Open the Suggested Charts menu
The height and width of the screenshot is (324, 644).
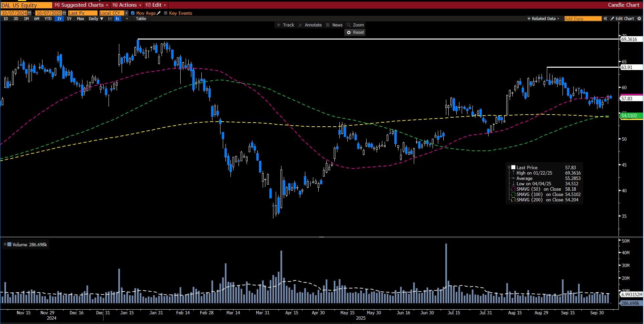tap(82, 5)
